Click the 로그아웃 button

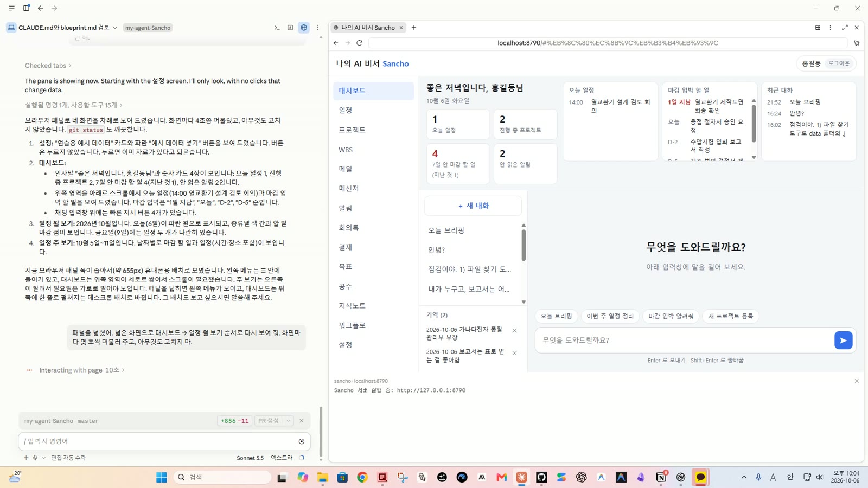tap(839, 63)
